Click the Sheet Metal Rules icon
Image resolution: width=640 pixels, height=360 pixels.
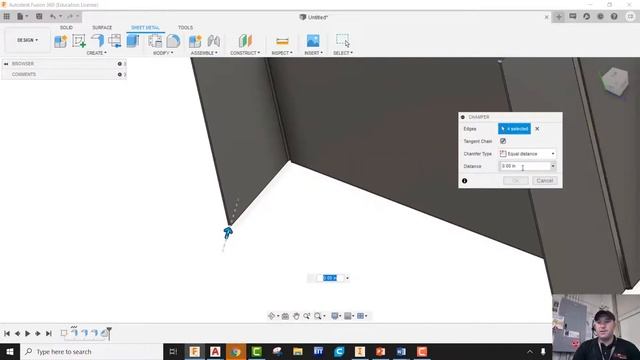pyautogui.click(x=155, y=41)
